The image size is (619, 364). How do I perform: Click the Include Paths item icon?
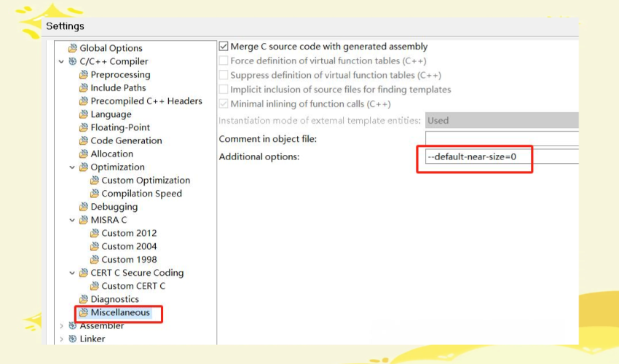point(84,87)
